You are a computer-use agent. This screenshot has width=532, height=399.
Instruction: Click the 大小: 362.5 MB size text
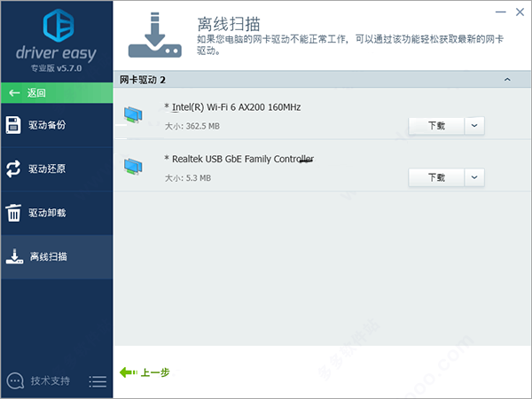tap(192, 126)
